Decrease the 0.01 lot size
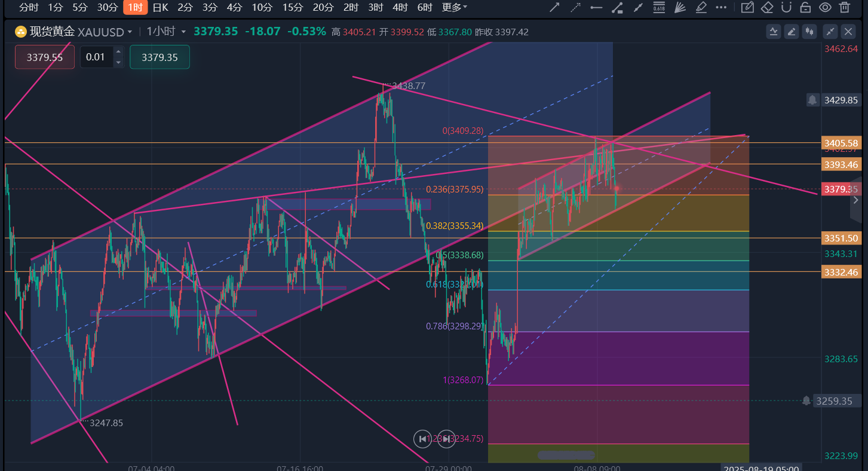Image resolution: width=868 pixels, height=471 pixels. click(118, 62)
